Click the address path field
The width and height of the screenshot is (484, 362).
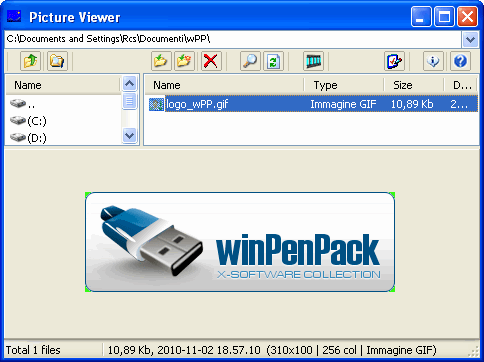coord(233,39)
